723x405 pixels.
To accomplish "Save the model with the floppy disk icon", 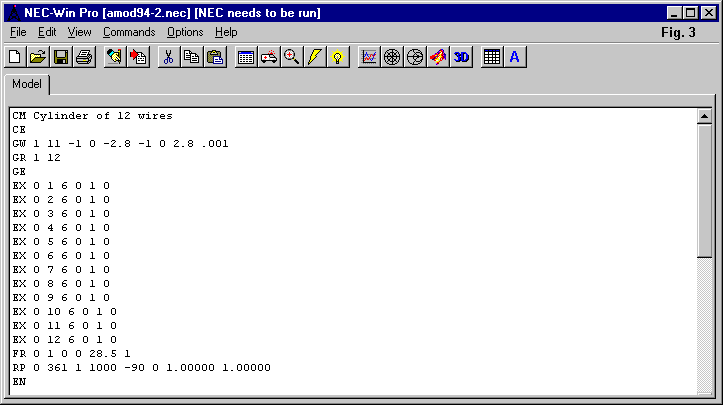I will pyautogui.click(x=61, y=57).
